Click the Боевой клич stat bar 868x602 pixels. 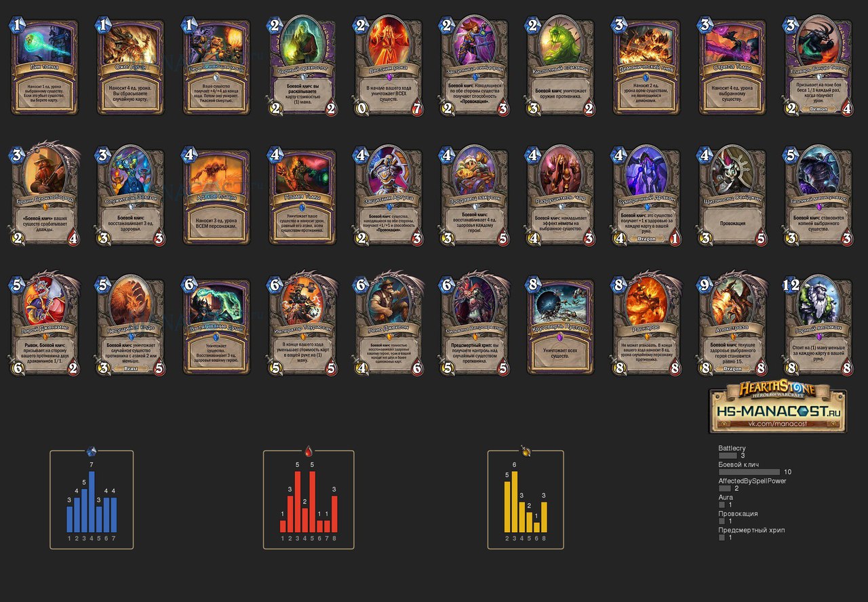(750, 472)
